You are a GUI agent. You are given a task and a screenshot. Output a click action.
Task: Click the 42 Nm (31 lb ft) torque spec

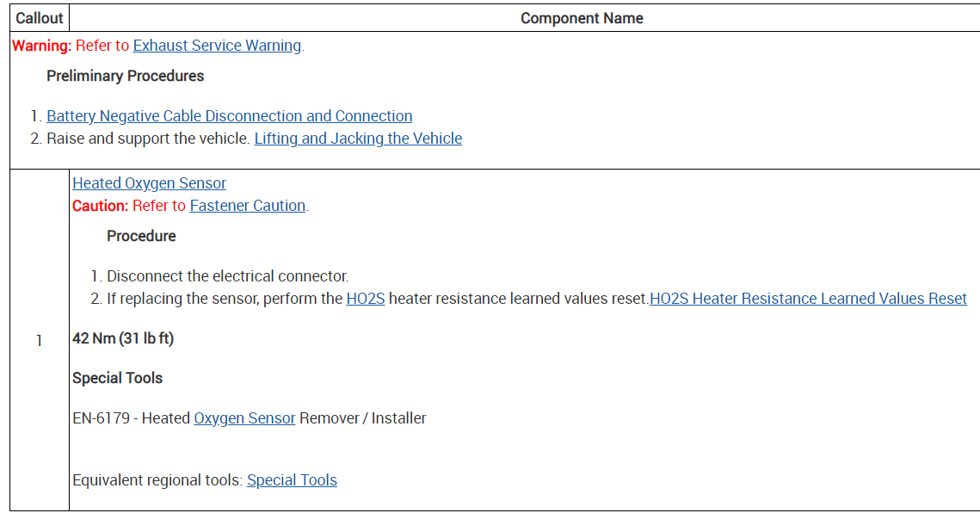point(123,338)
